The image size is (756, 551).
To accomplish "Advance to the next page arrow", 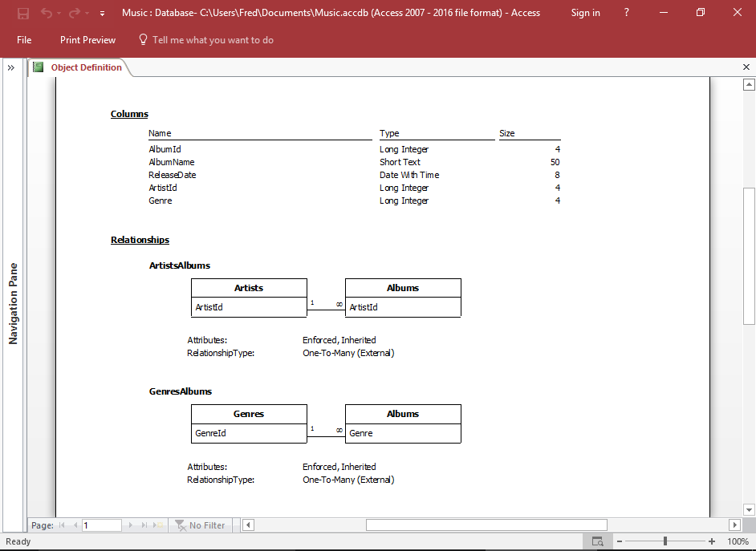I will [130, 525].
